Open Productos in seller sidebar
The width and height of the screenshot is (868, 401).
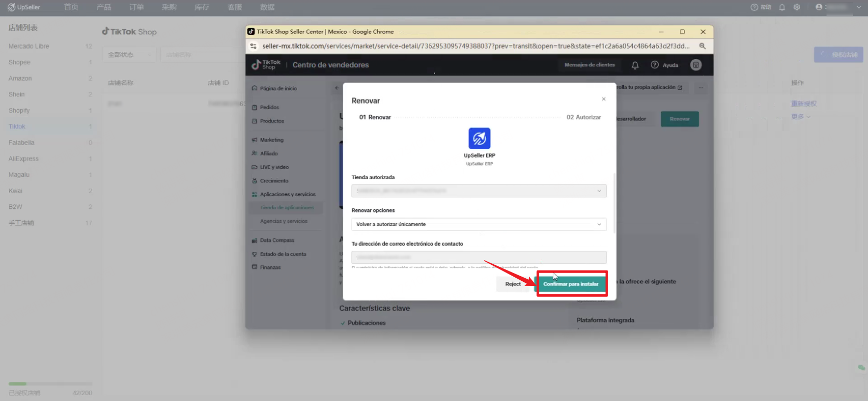pos(272,121)
